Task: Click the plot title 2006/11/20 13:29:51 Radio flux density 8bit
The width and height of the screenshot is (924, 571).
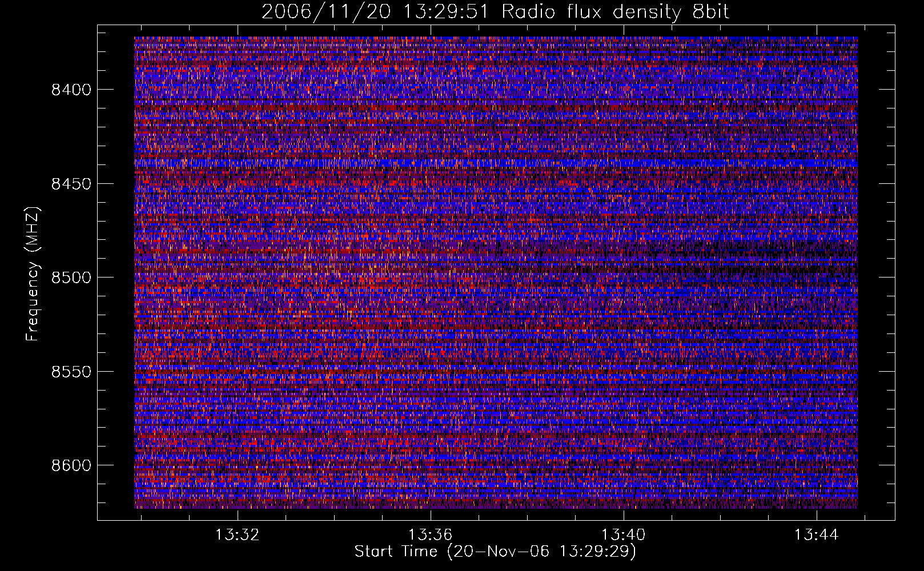Action: click(x=496, y=12)
